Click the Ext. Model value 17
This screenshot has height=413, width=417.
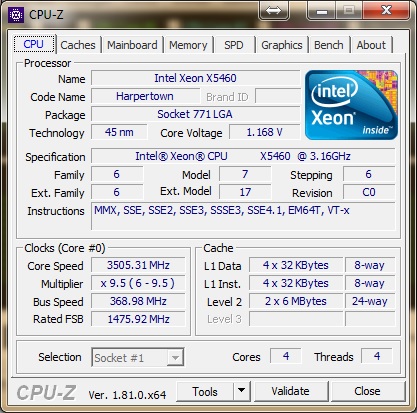click(x=245, y=192)
